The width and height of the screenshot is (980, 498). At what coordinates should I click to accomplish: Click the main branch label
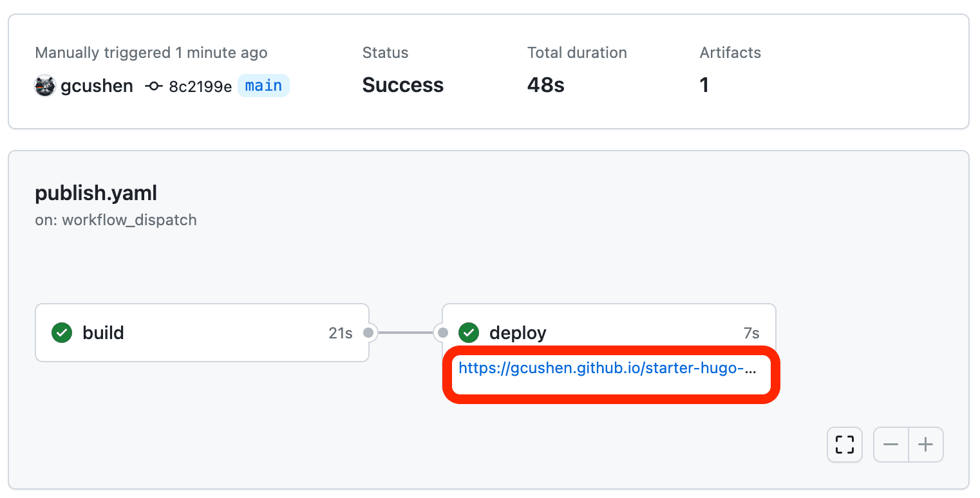click(263, 86)
